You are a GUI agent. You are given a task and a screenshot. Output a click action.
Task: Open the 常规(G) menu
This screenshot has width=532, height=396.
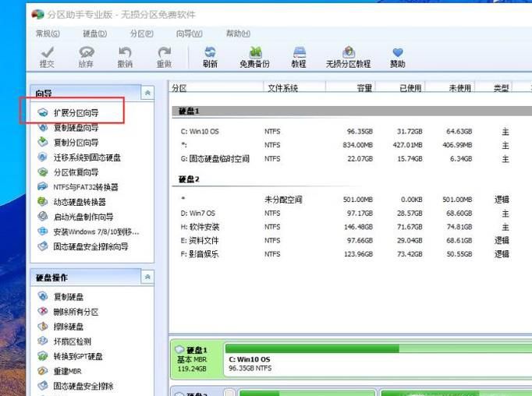[48, 34]
